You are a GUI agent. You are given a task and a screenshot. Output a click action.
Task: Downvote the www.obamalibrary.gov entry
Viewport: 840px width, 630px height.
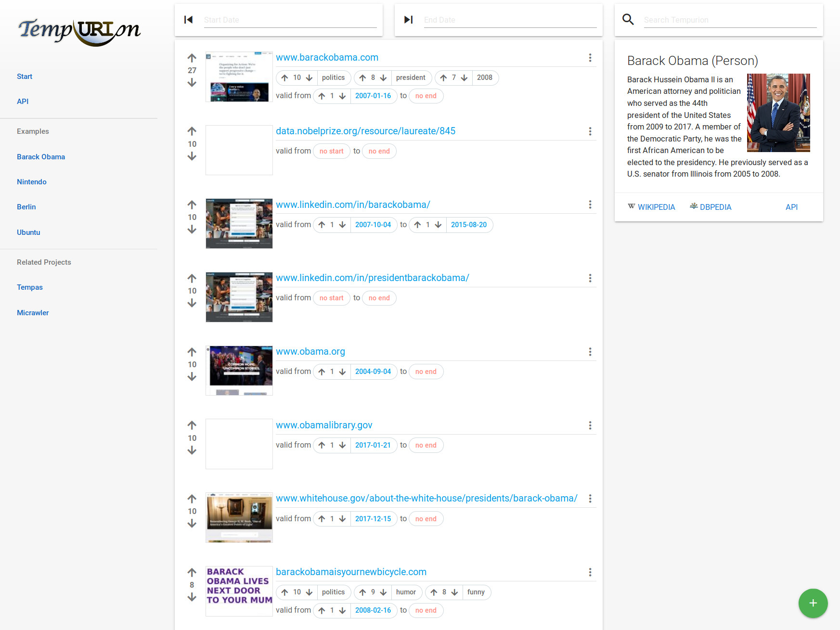click(192, 450)
